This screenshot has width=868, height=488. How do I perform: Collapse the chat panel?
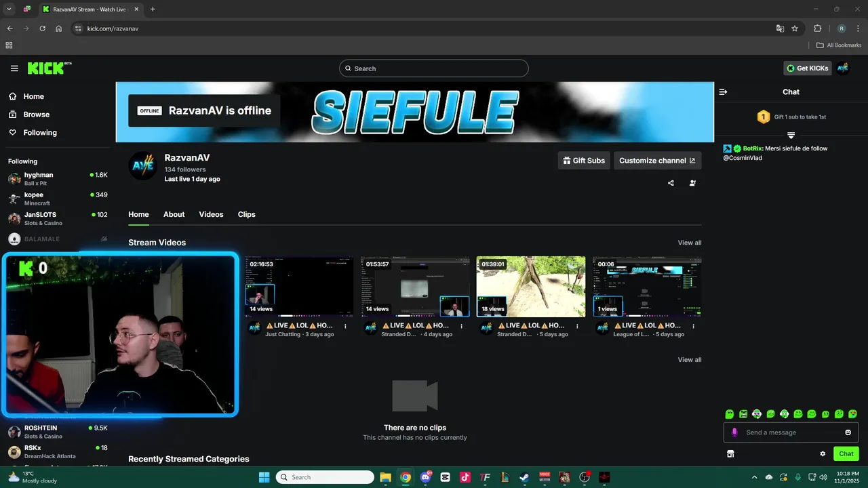[723, 91]
